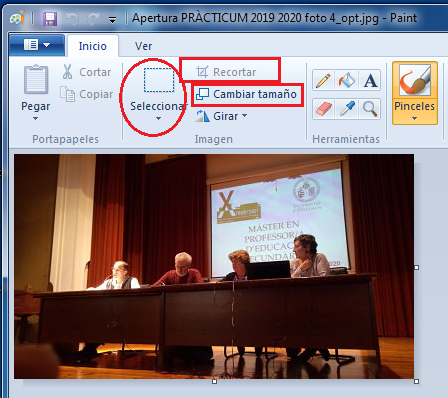Switch to the Inicio tab
The image size is (448, 398).
pyautogui.click(x=93, y=46)
